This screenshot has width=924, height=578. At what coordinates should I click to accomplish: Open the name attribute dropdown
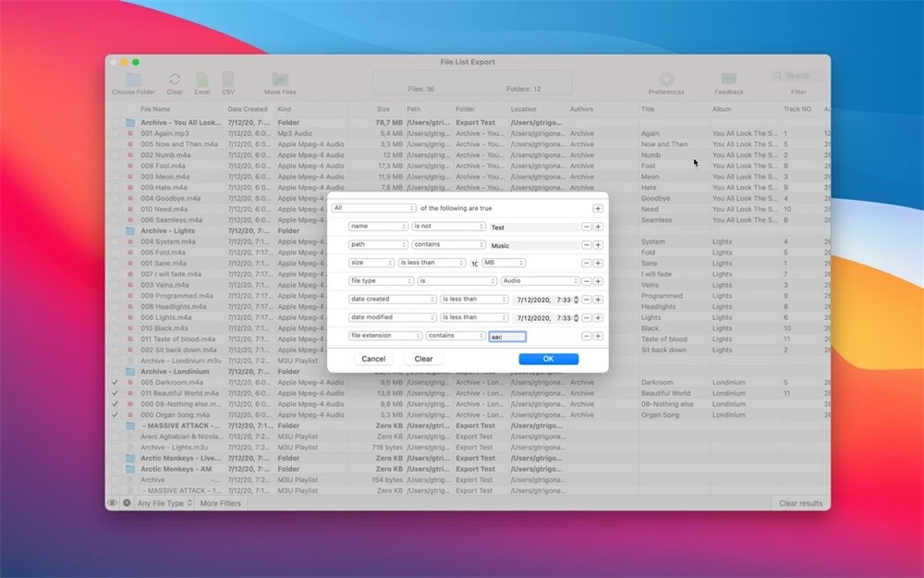click(378, 227)
